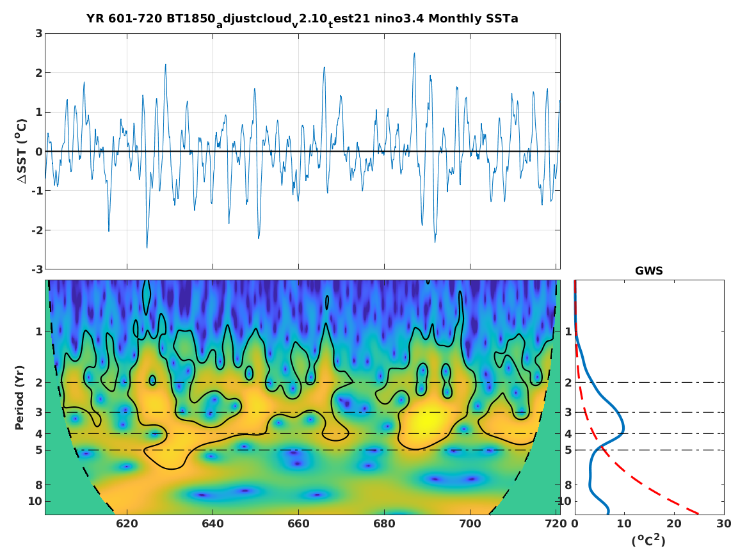This screenshot has height=560, width=747.
Task: Click the GWS x-axis tick label 30
Action: pos(724,524)
